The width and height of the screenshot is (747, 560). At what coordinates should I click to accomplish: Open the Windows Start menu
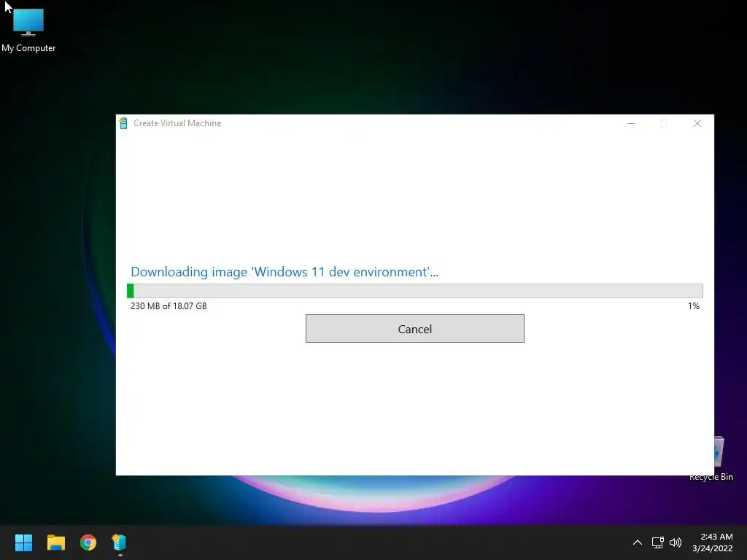click(x=23, y=542)
